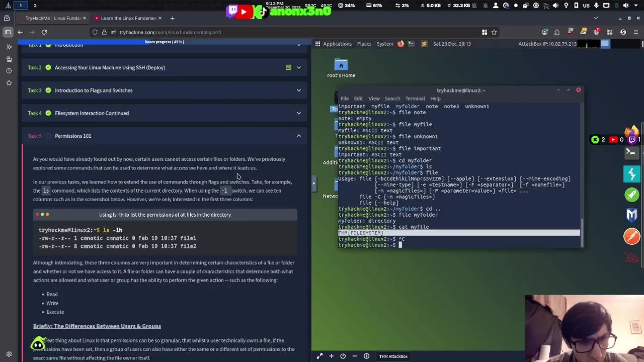Click the power icon in the AttackBox bottom bar
This screenshot has height=362, width=644.
pyautogui.click(x=343, y=356)
